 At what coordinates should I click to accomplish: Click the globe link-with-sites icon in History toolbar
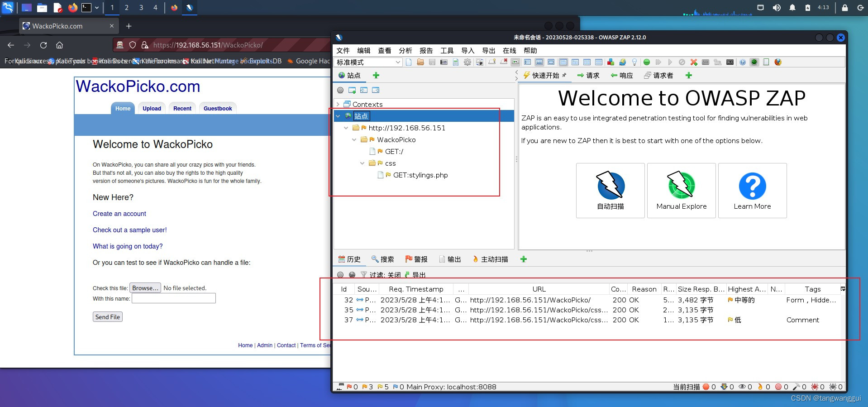[352, 275]
